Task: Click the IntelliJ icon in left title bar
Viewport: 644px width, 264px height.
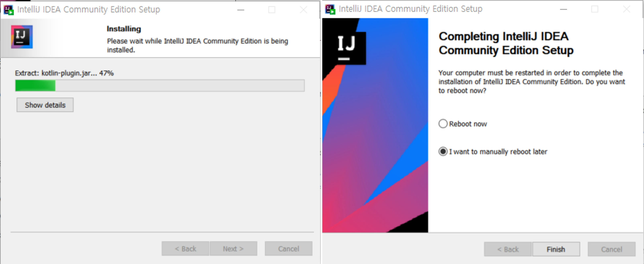Action: tap(9, 10)
